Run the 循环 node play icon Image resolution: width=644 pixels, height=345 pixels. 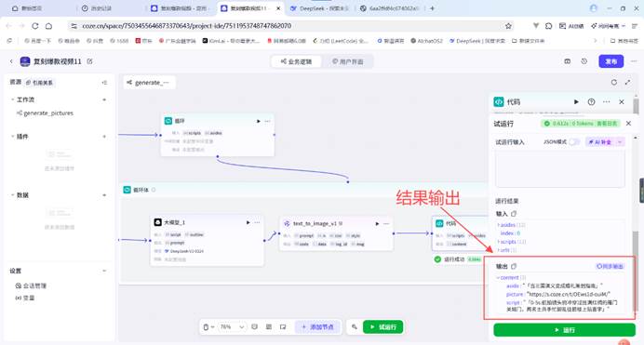click(259, 121)
